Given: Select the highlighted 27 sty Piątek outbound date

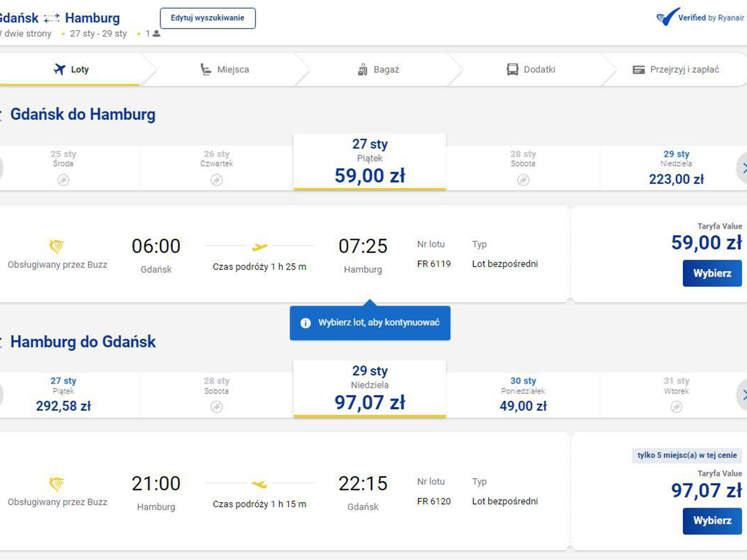Looking at the screenshot, I should tap(369, 162).
